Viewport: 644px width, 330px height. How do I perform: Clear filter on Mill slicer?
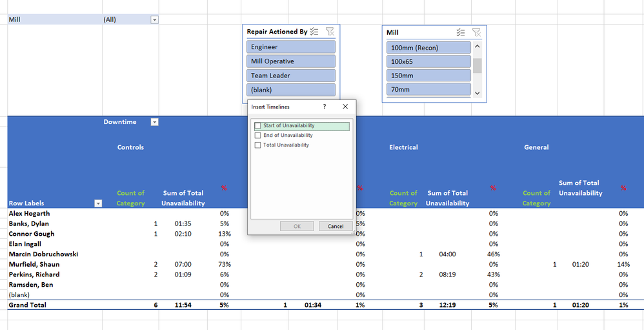tap(476, 32)
